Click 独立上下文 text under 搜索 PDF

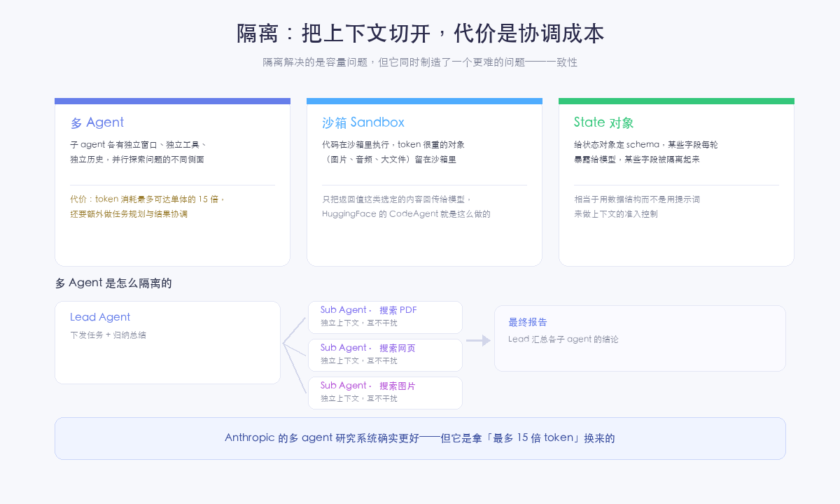pos(358,323)
